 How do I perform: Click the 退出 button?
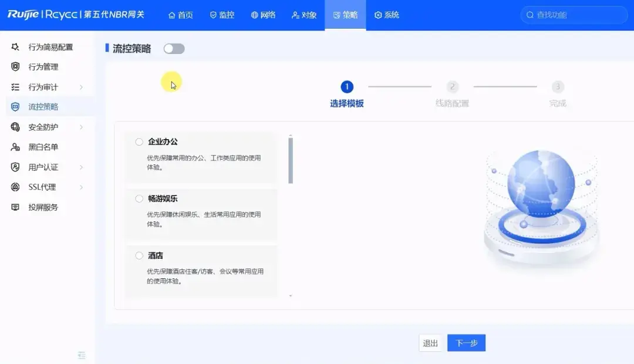pos(430,342)
